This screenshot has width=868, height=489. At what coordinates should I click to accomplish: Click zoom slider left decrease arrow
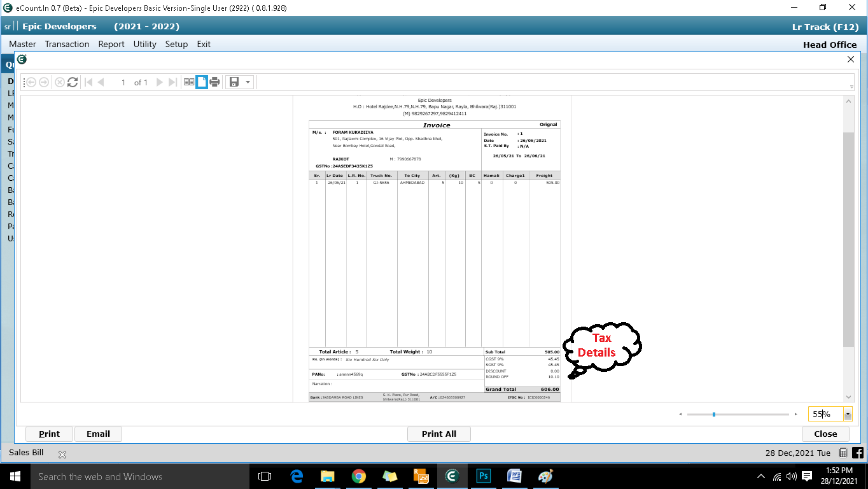680,415
